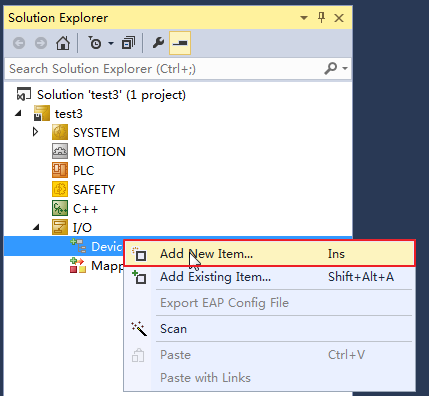Choose Add New Item from context menu

[269, 253]
